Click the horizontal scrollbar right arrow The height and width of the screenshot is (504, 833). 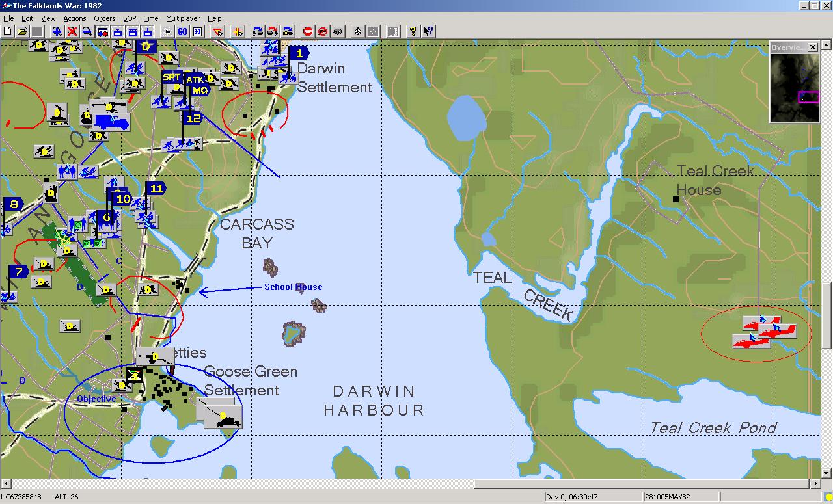817,484
